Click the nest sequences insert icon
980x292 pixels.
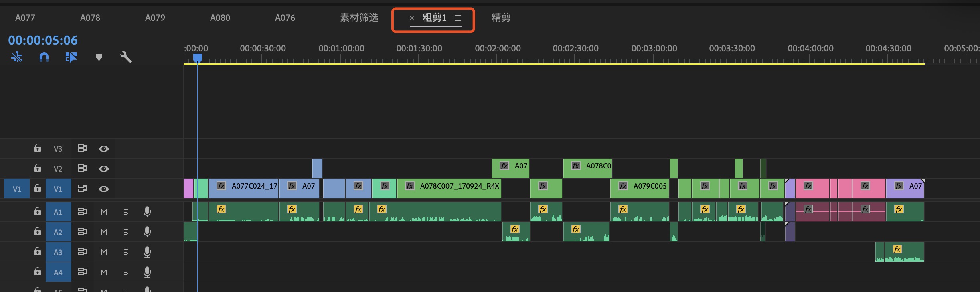(x=17, y=57)
